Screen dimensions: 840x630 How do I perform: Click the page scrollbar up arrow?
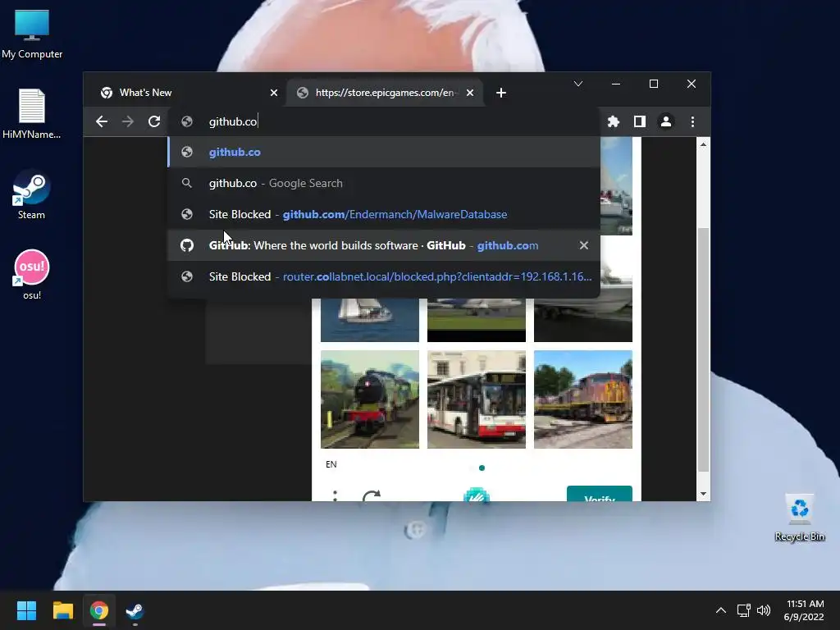703,144
